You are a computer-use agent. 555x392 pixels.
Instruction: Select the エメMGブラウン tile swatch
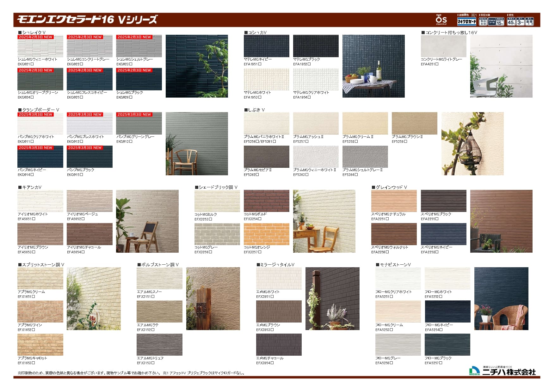point(279,311)
